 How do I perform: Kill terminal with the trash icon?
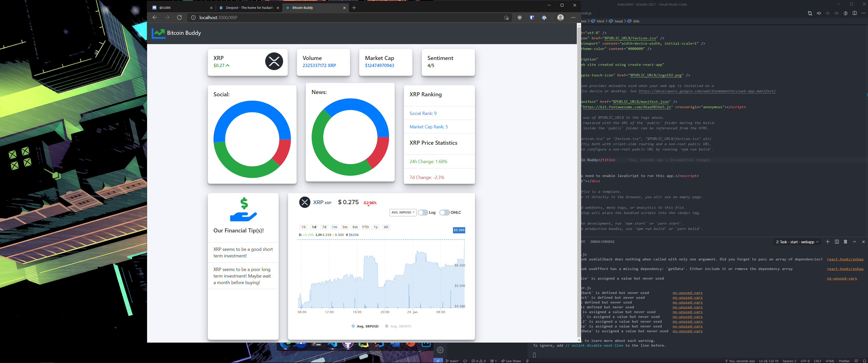[845, 242]
